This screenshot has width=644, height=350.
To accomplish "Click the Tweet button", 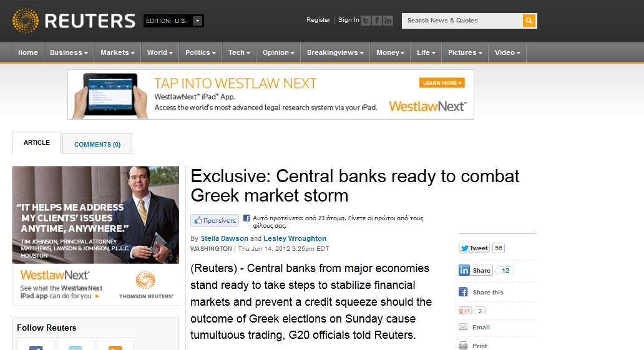I will click(x=474, y=248).
